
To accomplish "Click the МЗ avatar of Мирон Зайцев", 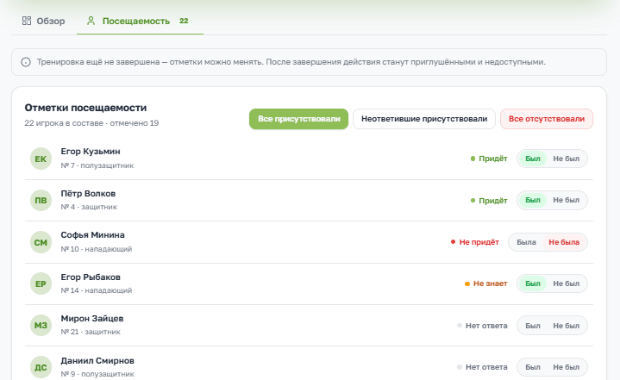I will pyautogui.click(x=41, y=325).
